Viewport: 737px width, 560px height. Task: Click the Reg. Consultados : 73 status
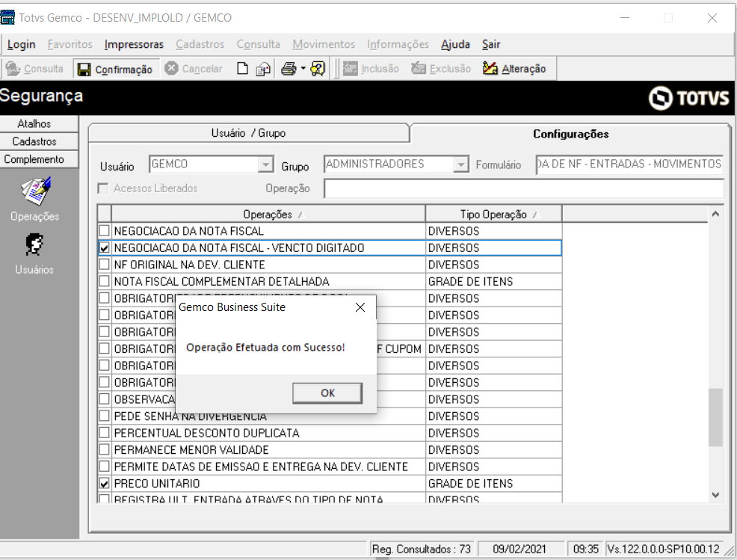421,550
